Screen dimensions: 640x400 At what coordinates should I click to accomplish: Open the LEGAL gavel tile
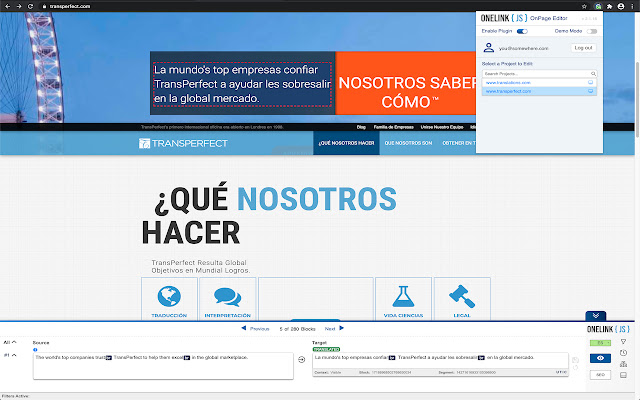(x=462, y=299)
